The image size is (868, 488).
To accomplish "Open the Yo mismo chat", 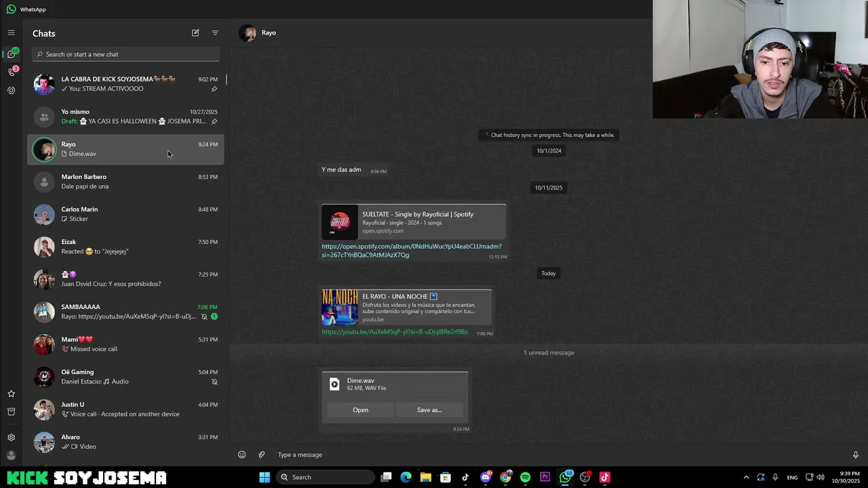I will (125, 117).
